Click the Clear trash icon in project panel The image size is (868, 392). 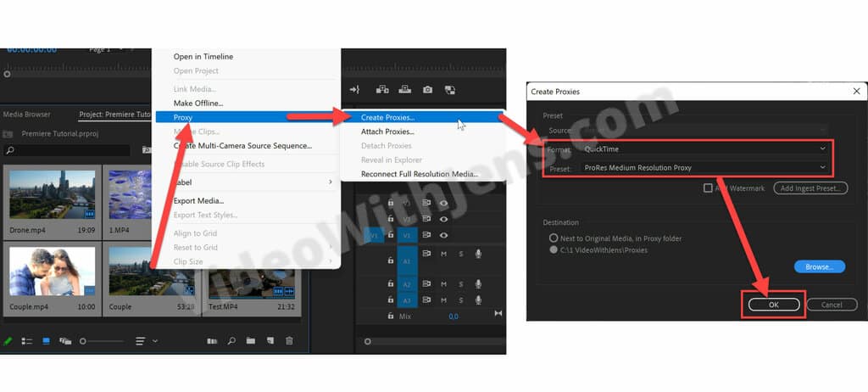coord(289,341)
